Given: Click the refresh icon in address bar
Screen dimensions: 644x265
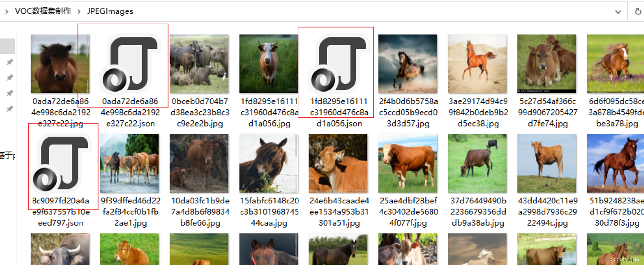Looking at the screenshot, I should tap(638, 12).
